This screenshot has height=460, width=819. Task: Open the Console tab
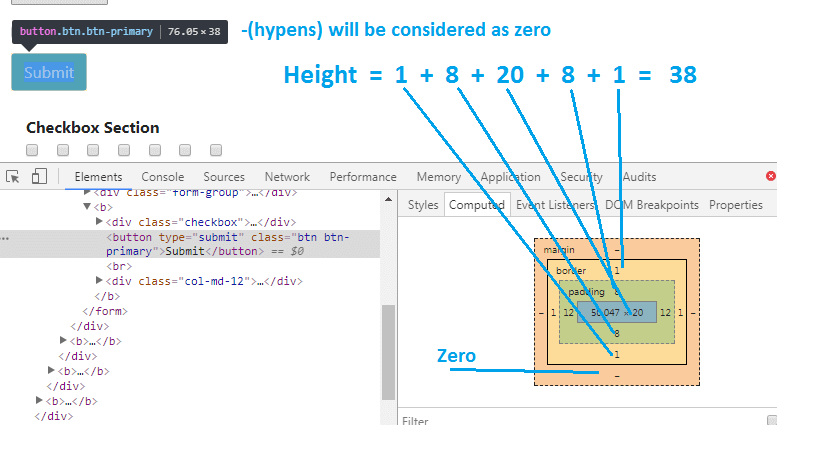click(x=162, y=177)
